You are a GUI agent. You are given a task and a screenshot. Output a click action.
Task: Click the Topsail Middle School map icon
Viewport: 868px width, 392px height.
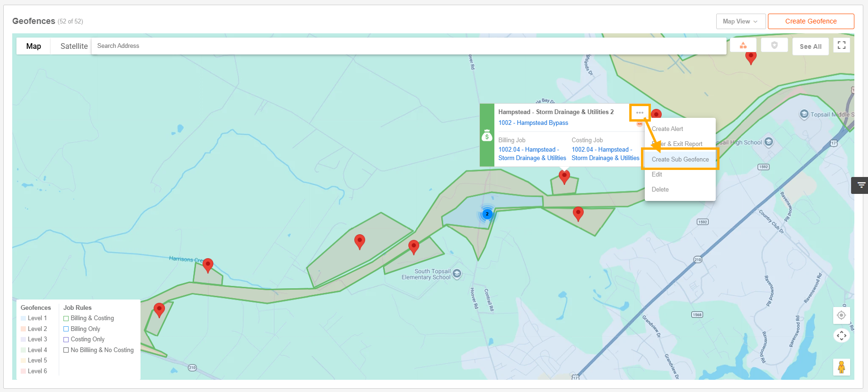pyautogui.click(x=804, y=114)
